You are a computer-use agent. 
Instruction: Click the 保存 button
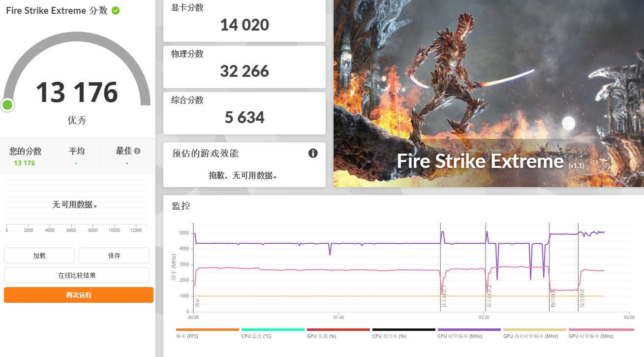[x=114, y=256]
